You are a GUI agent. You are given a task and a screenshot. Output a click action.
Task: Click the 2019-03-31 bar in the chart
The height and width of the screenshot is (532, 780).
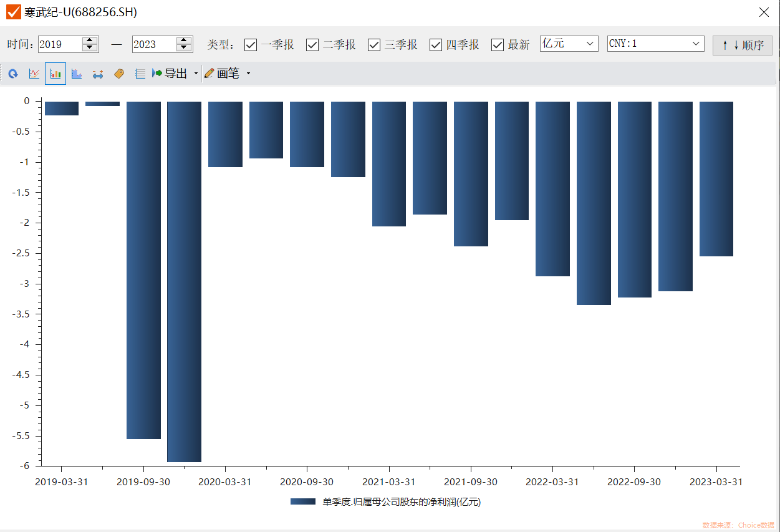(x=62, y=108)
